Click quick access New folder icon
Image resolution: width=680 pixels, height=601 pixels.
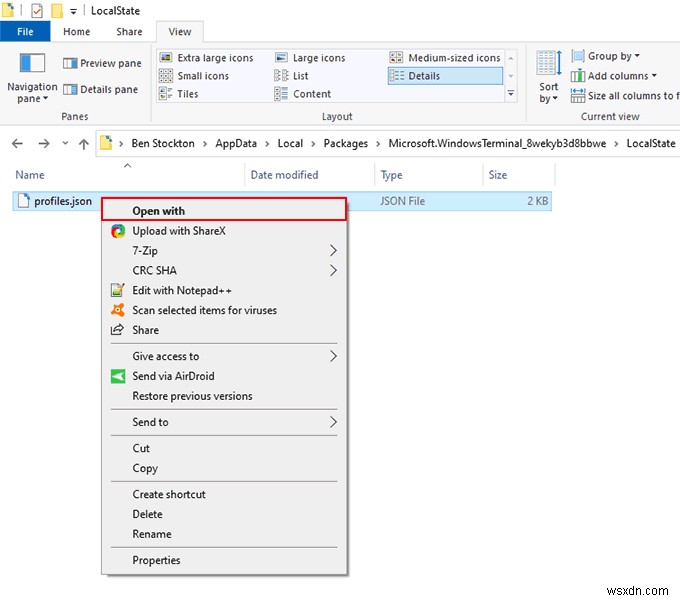(57, 10)
